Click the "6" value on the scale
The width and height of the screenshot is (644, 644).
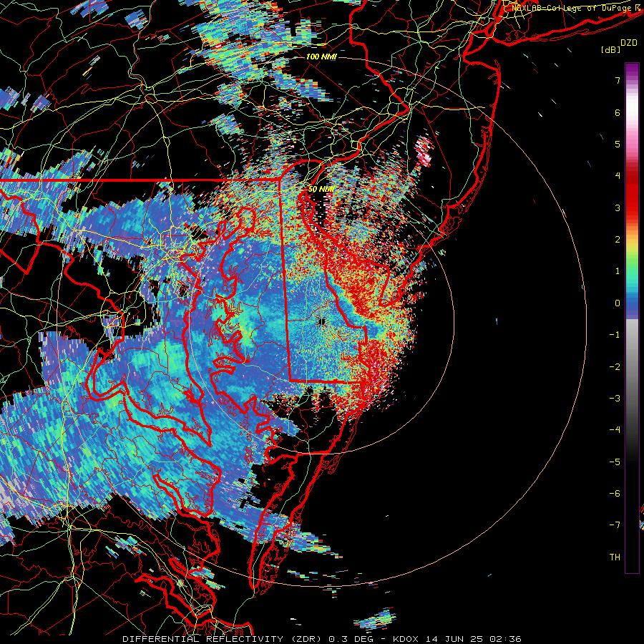(618, 112)
